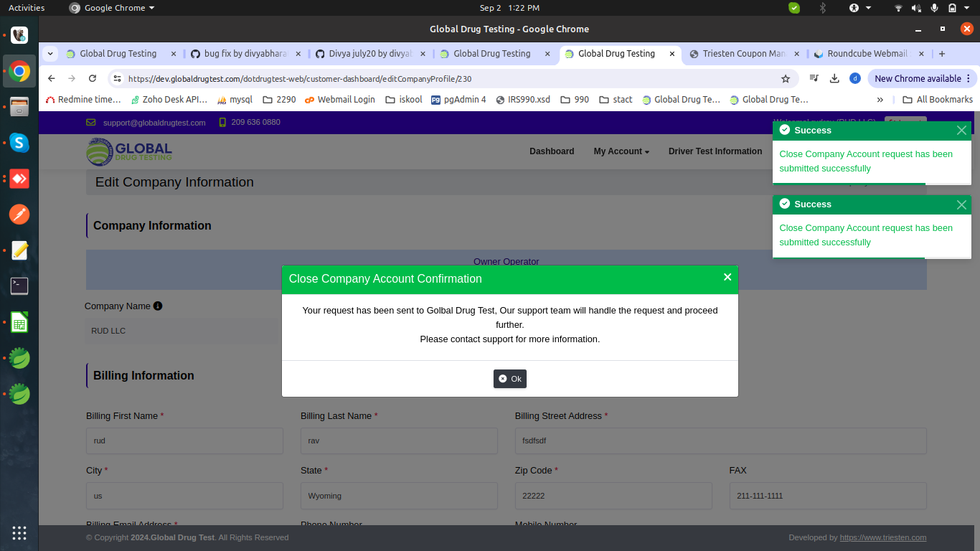Dismiss the second Success notification
This screenshot has width=980, height=551.
(961, 204)
